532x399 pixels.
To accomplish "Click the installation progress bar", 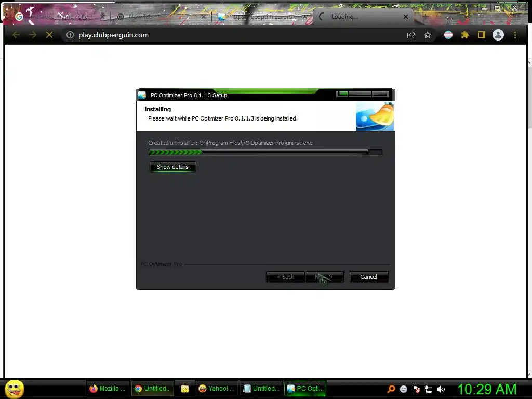I will 265,152.
